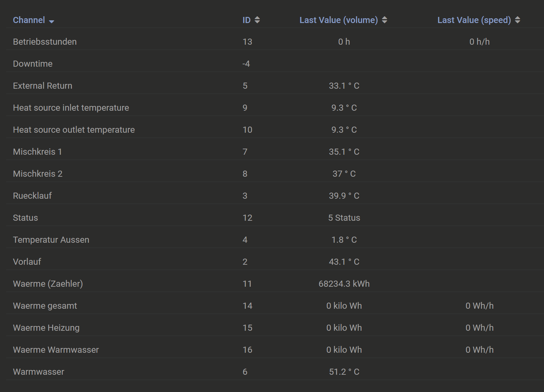
Task: Open the Ruecklauf channel
Action: [32, 196]
